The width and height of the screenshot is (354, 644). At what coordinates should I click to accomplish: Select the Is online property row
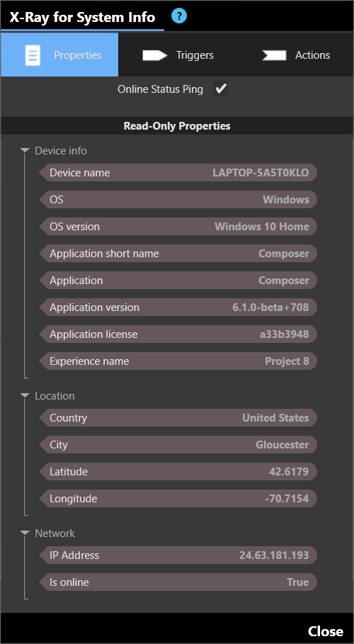pos(178,582)
